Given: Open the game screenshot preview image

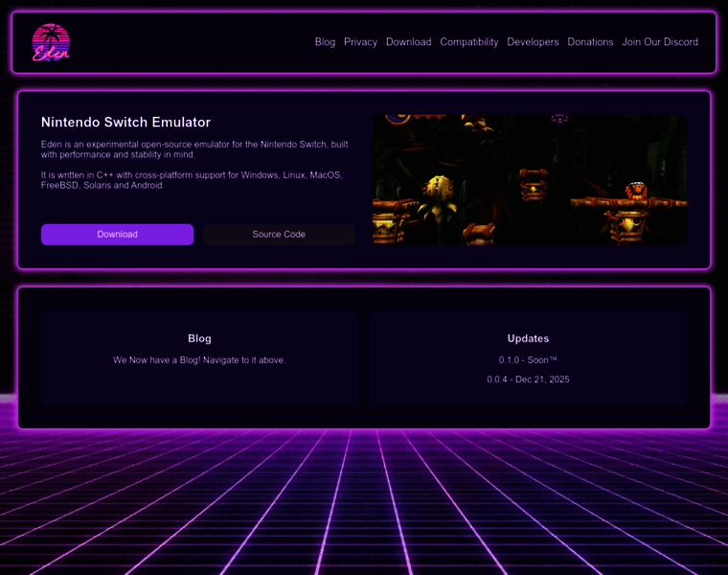Looking at the screenshot, I should (x=529, y=180).
